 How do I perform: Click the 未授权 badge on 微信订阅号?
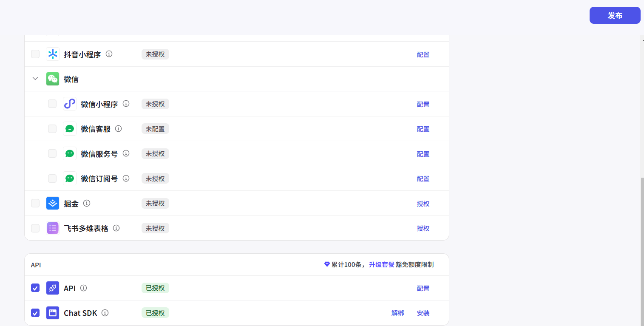155,178
